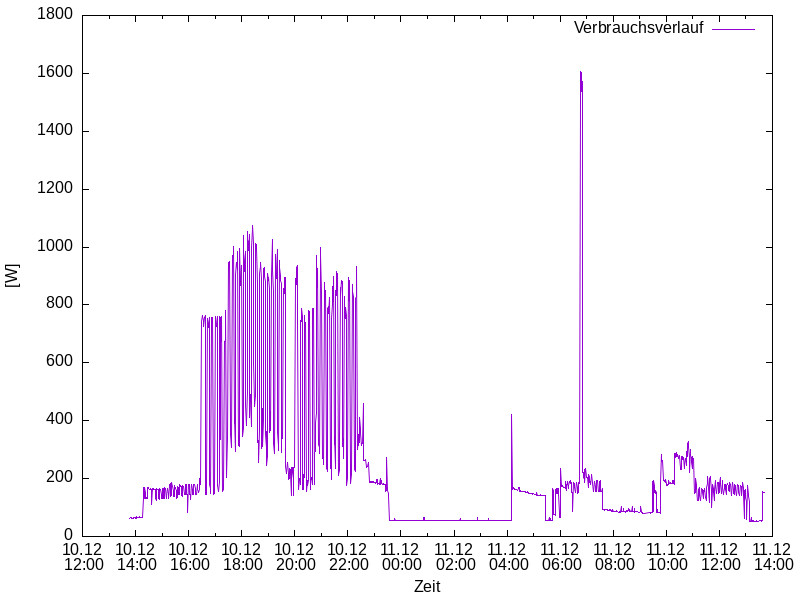Click the 11.12 08:00 x-axis label
Viewport: 800px width, 600px height.
(x=613, y=557)
